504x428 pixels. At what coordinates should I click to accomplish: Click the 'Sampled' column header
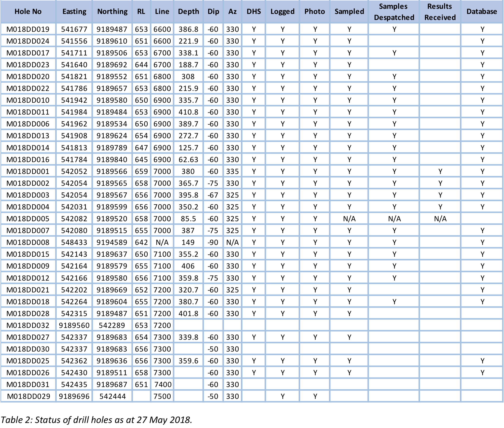pos(349,11)
